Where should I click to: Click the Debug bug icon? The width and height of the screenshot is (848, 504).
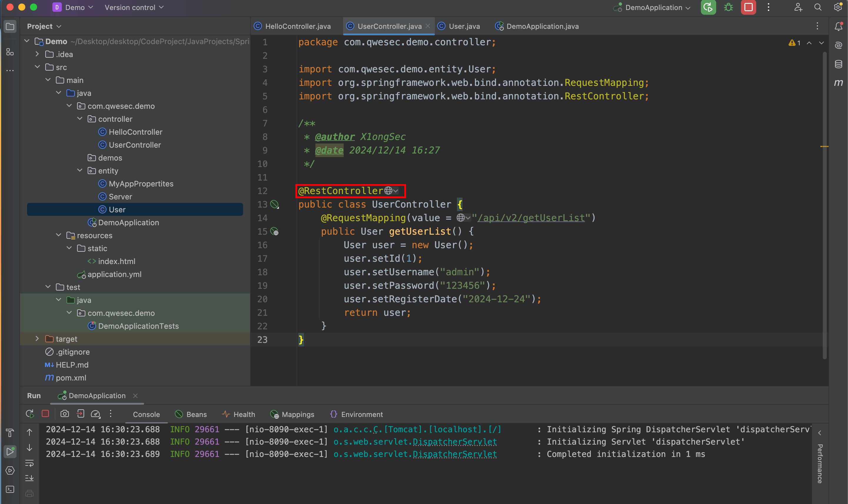(729, 7)
